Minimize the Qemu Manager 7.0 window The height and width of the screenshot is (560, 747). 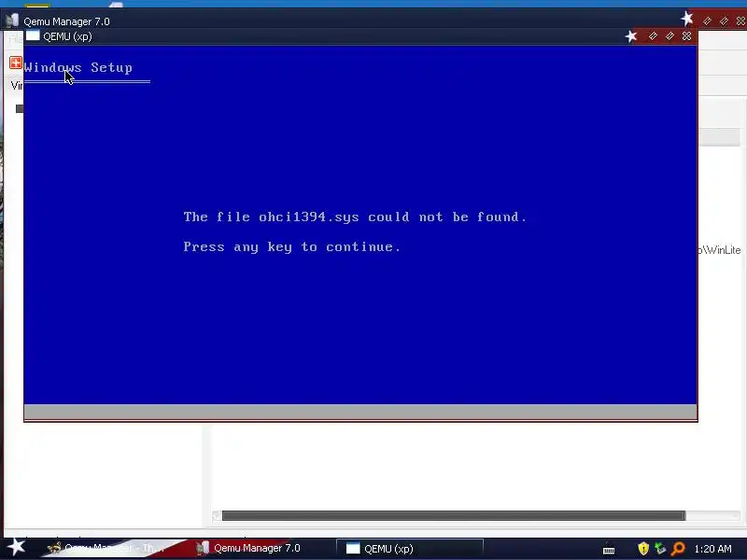point(707,21)
